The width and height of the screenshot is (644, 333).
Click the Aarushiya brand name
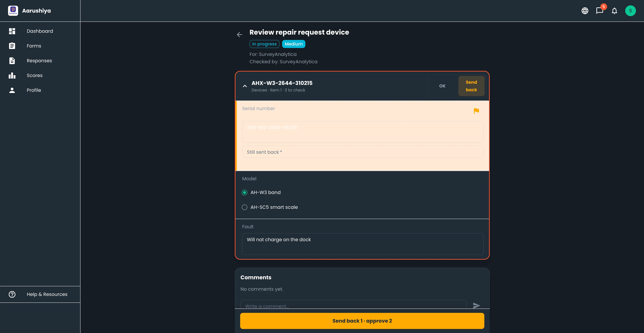click(x=37, y=11)
